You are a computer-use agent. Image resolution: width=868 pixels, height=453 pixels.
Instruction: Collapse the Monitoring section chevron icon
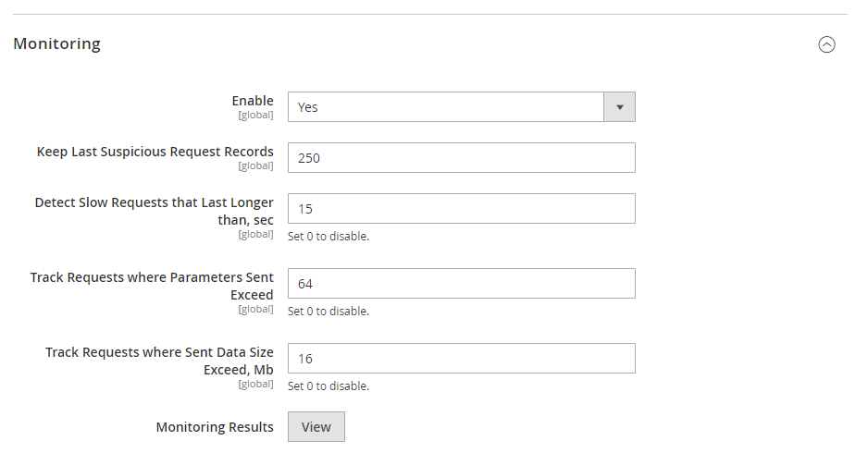(x=826, y=44)
